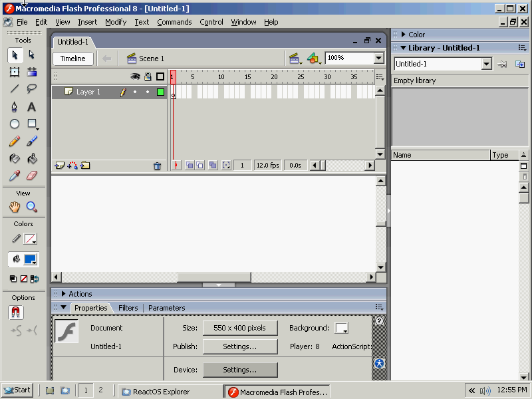Toggle Layer 1 lock dot
This screenshot has height=399, width=532.
click(x=148, y=92)
